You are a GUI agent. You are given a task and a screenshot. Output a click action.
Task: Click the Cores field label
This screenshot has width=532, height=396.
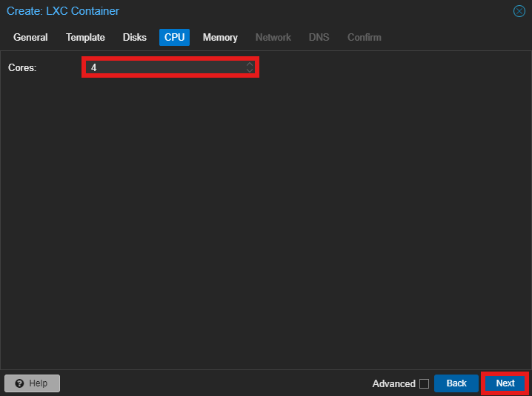click(x=22, y=67)
